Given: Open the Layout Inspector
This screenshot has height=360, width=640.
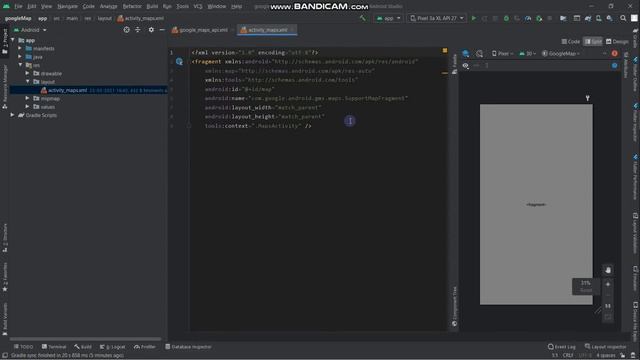Looking at the screenshot, I should (x=605, y=347).
